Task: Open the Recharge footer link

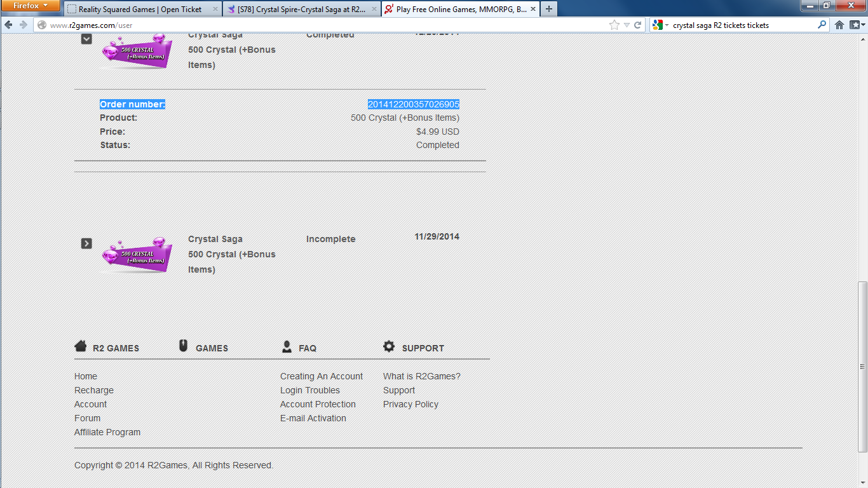Action: click(94, 390)
